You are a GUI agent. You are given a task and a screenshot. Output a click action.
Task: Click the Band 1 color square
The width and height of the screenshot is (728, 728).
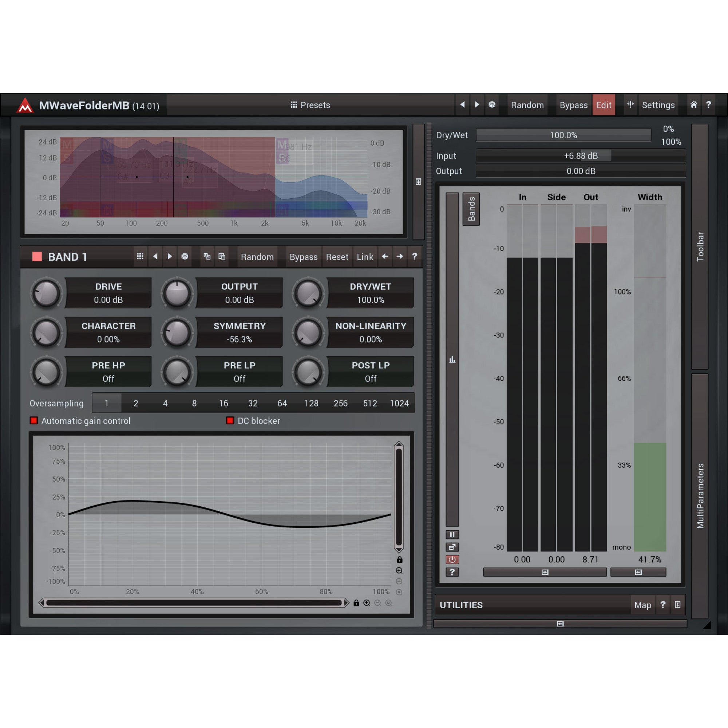tap(37, 257)
